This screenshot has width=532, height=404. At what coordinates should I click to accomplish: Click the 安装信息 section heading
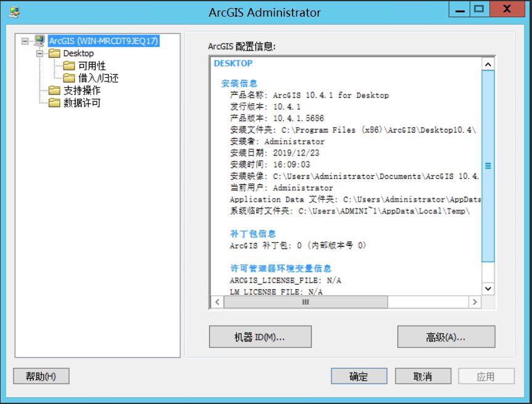[x=239, y=83]
